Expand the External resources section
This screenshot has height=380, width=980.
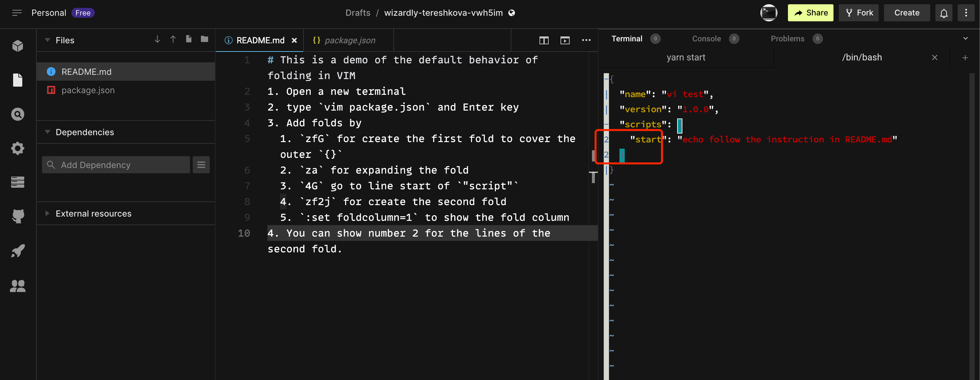(48, 213)
